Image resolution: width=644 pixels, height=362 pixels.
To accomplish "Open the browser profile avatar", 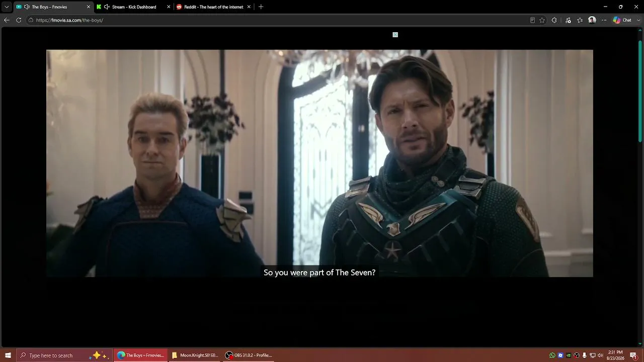I will (592, 20).
